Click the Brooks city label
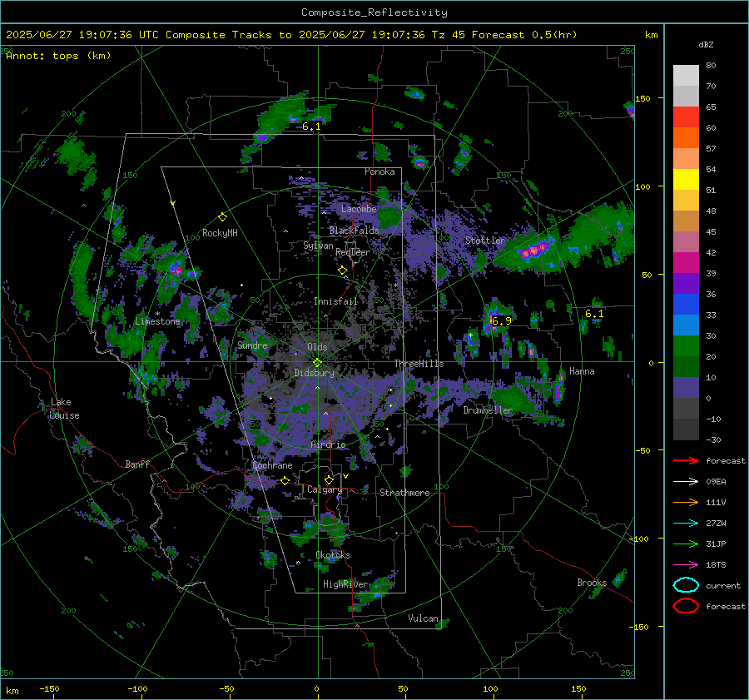 (x=592, y=583)
